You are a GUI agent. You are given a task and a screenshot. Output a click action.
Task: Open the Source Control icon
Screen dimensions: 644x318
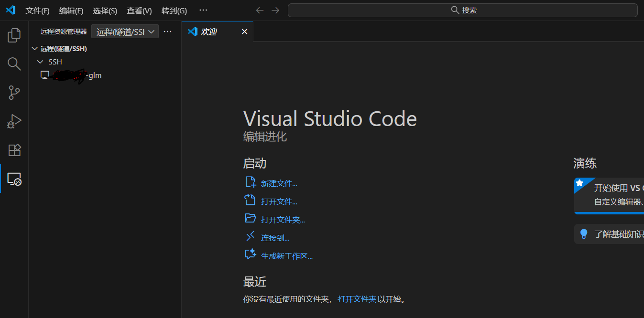[x=14, y=93]
